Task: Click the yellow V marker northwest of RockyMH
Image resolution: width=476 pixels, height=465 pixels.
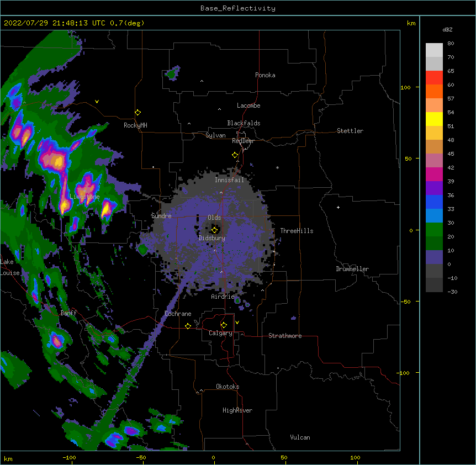Action: pyautogui.click(x=97, y=102)
